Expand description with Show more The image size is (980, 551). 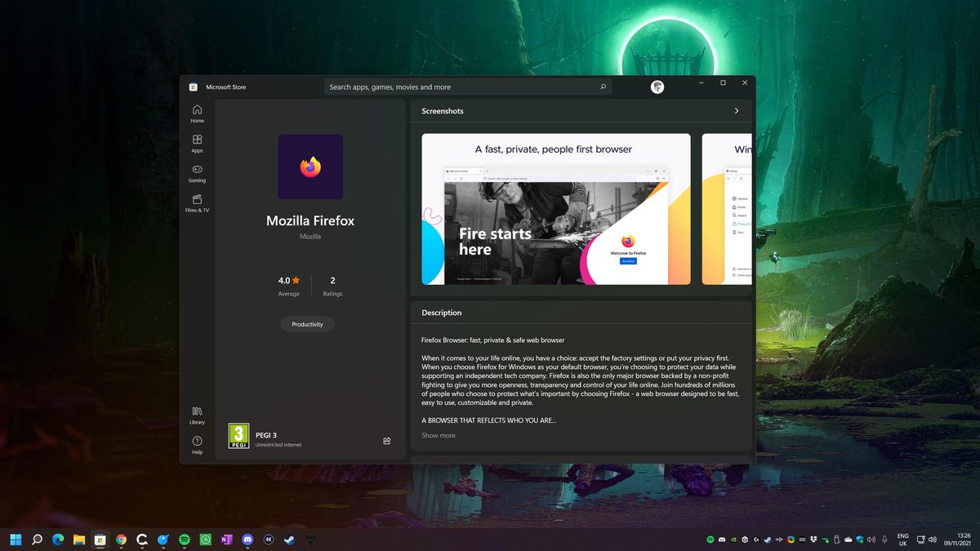(x=439, y=436)
